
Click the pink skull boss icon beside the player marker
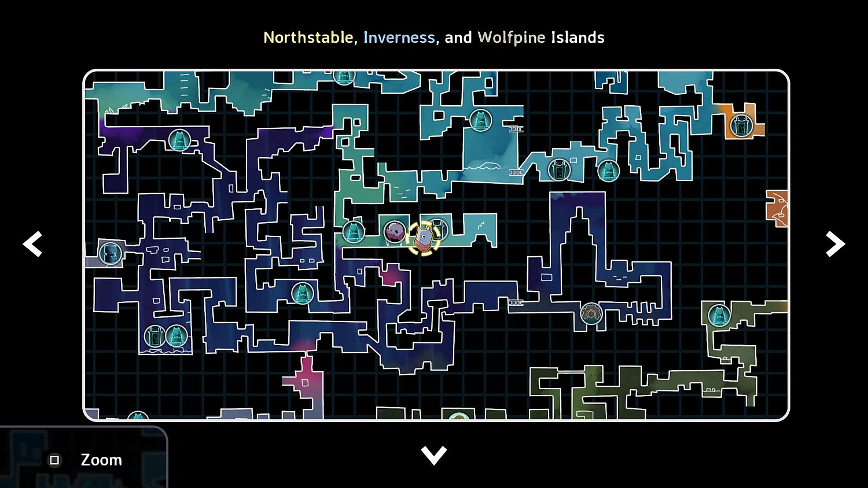pos(395,230)
